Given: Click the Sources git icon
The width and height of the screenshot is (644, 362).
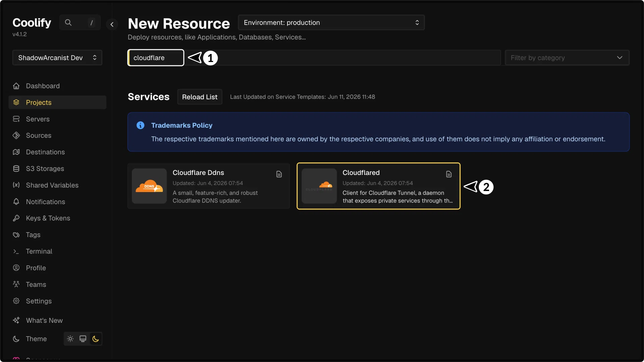Looking at the screenshot, I should click(x=16, y=135).
